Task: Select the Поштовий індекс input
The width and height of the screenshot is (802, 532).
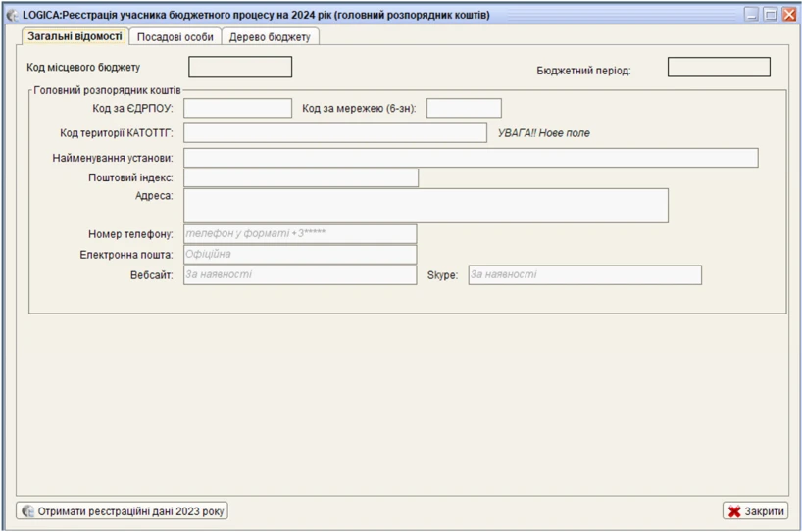Action: pyautogui.click(x=300, y=178)
